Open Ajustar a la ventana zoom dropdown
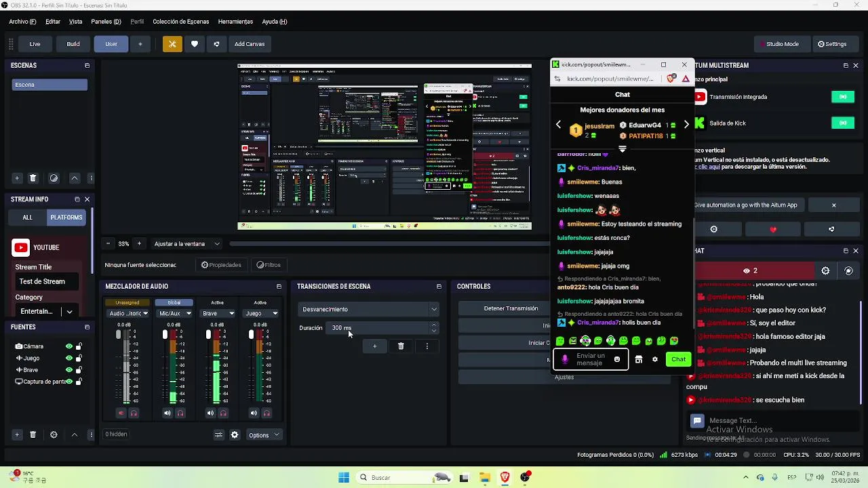The width and height of the screenshot is (868, 488). [x=186, y=244]
